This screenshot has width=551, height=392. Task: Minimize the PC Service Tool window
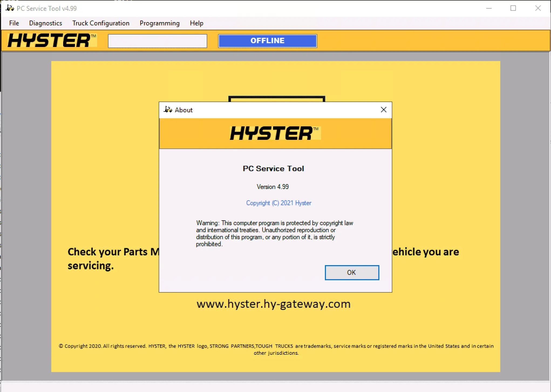(x=489, y=8)
